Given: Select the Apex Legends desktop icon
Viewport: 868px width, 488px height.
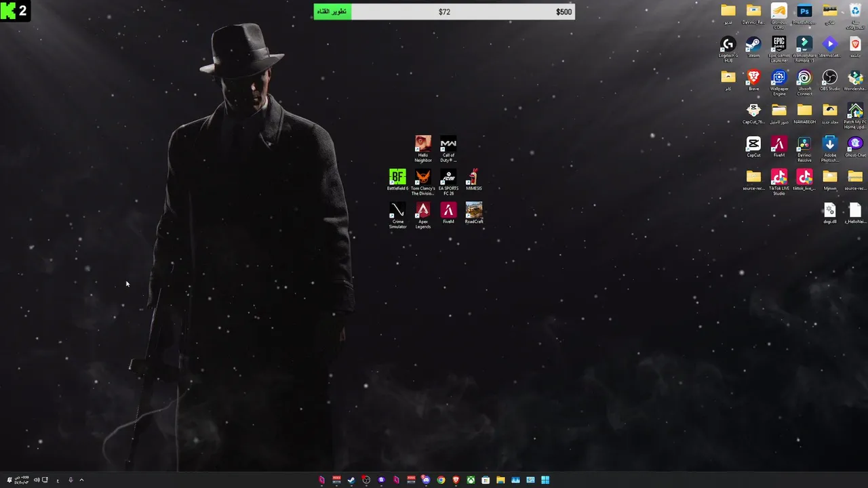Looking at the screenshot, I should [x=423, y=216].
